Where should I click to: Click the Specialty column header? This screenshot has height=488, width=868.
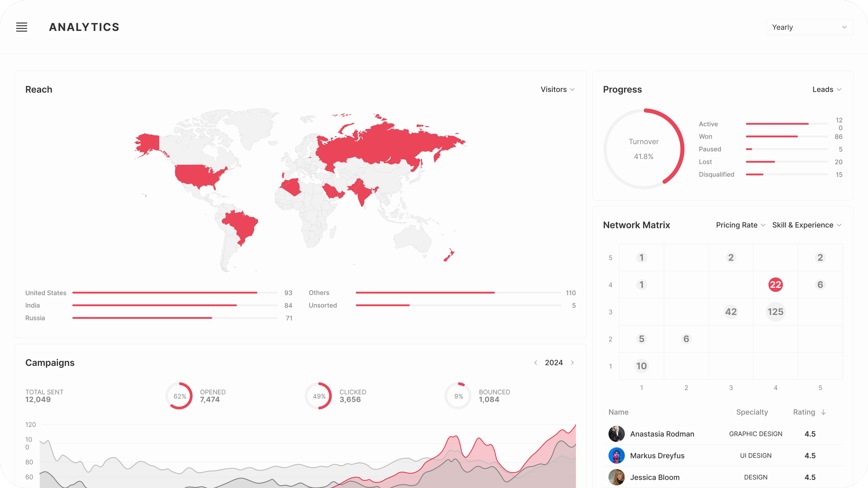click(752, 412)
